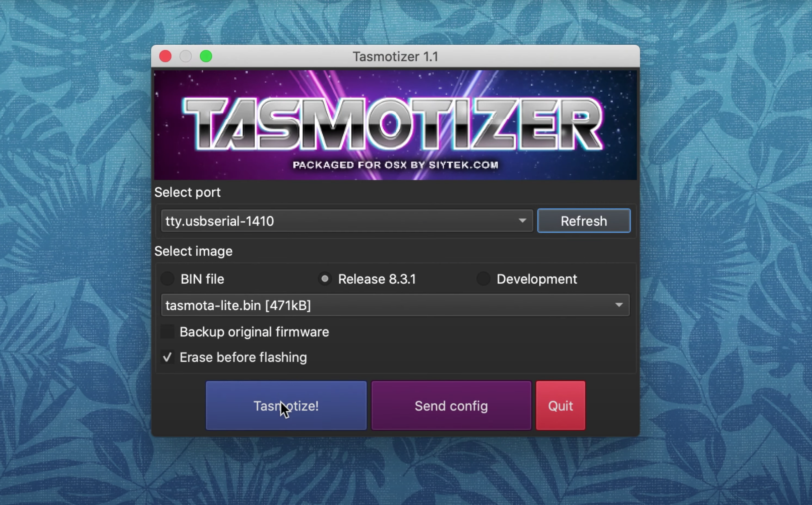This screenshot has width=812, height=505.
Task: Click the Tasmotizer 1.1 title bar text
Action: click(x=395, y=56)
